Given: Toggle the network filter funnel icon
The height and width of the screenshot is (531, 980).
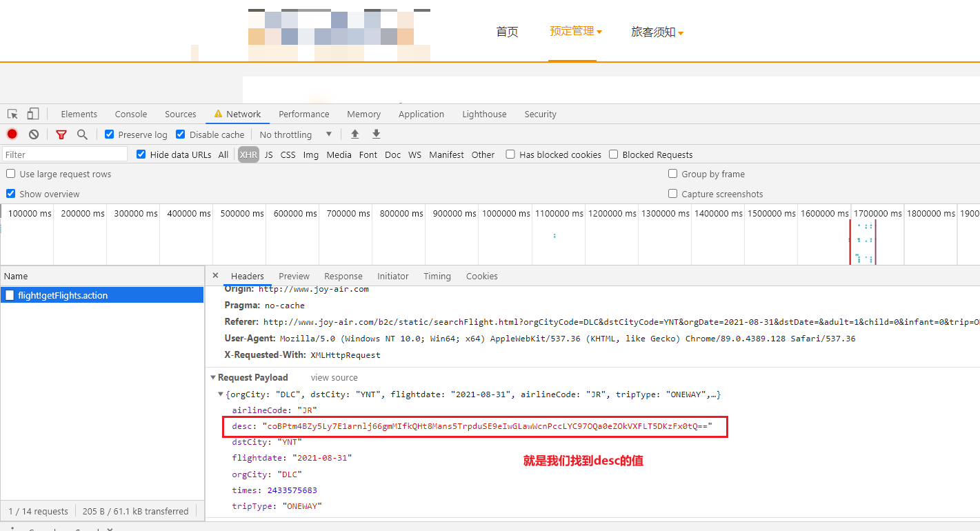Looking at the screenshot, I should [61, 134].
